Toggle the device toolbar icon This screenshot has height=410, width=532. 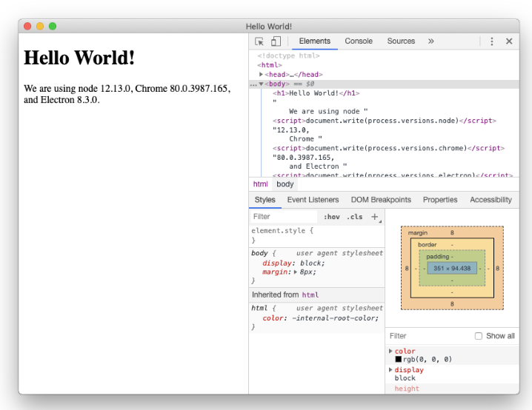click(x=276, y=41)
